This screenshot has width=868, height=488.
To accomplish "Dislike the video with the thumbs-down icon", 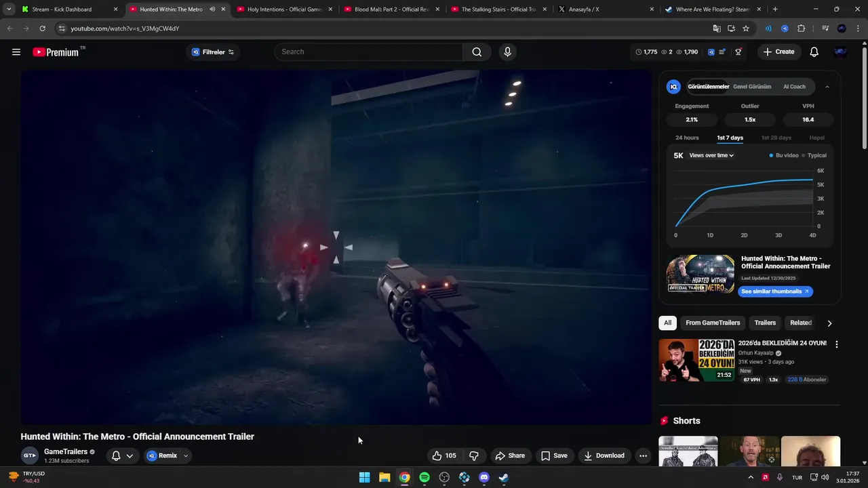I will pos(474,455).
